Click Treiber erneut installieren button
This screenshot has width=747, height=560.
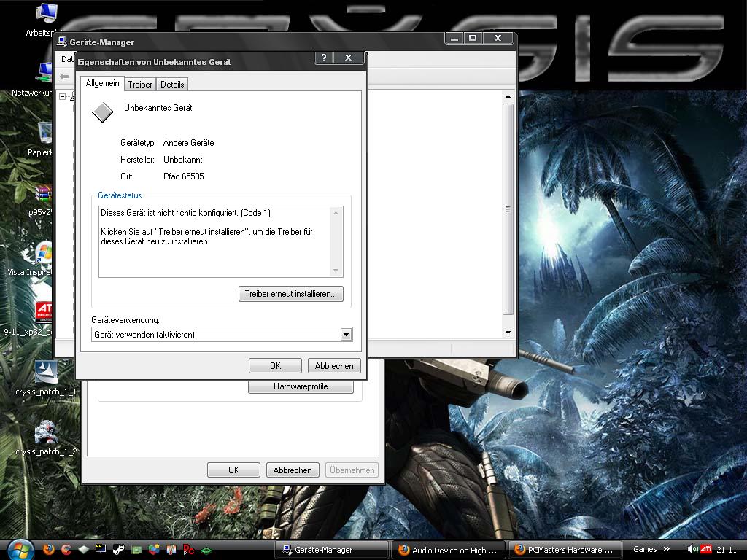[x=290, y=294]
